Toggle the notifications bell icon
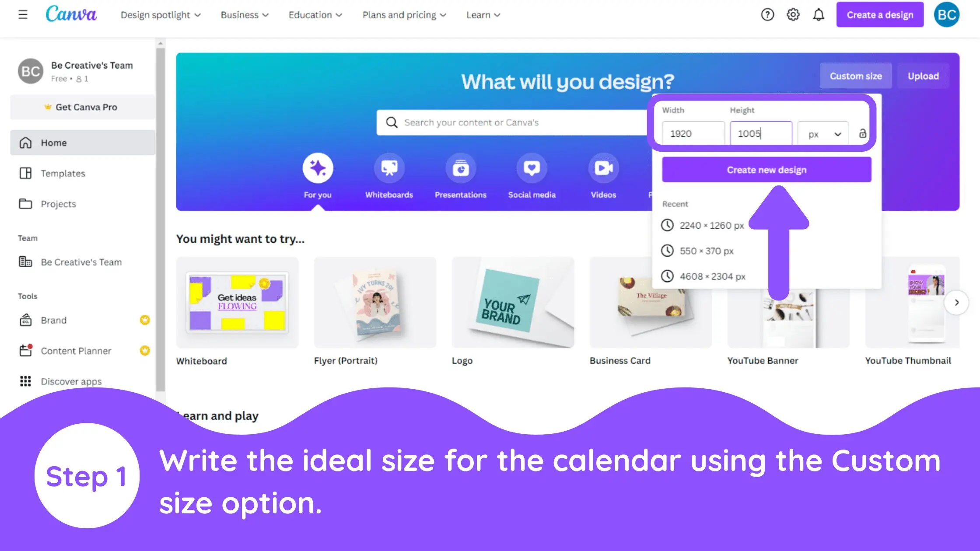980x551 pixels. 819,15
